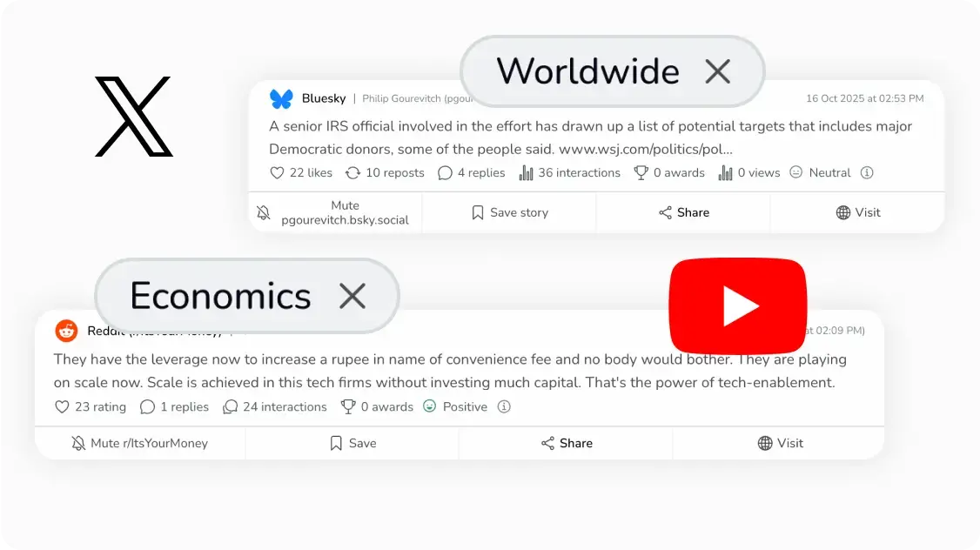The image size is (980, 550).
Task: Click the 22 likes heart icon
Action: pyautogui.click(x=277, y=173)
